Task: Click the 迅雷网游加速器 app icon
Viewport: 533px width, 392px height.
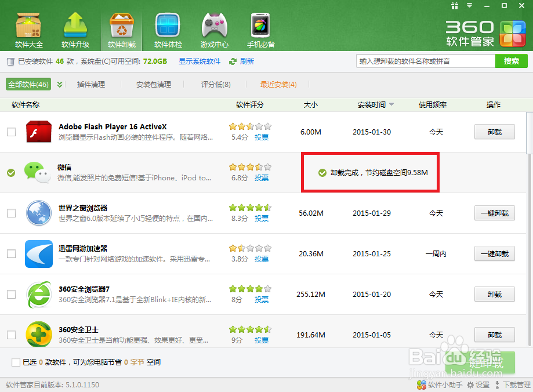Action: (x=39, y=253)
